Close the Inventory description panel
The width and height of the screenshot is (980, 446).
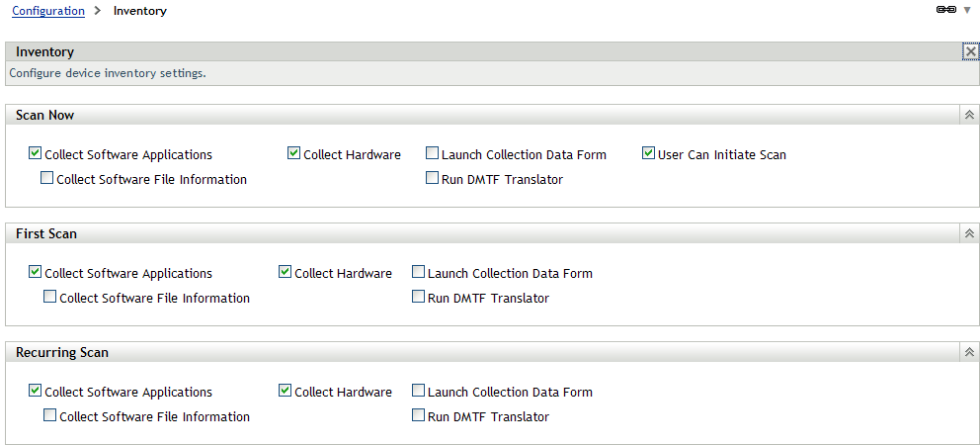tap(970, 51)
